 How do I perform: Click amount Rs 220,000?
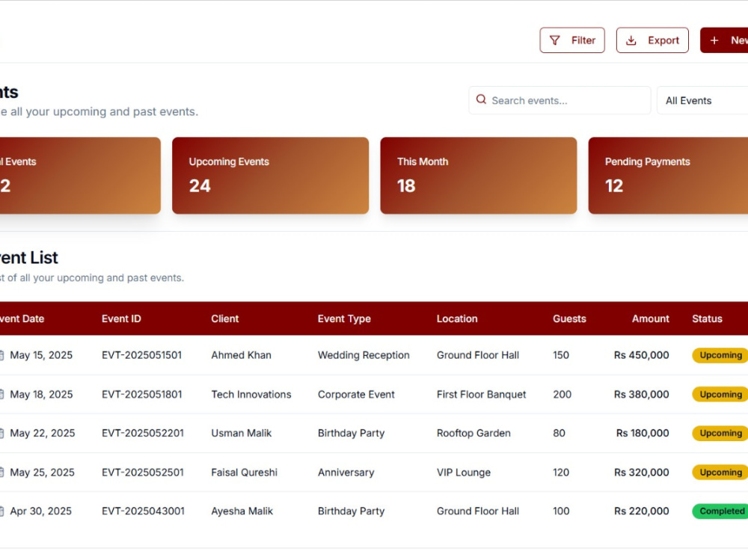(x=641, y=511)
